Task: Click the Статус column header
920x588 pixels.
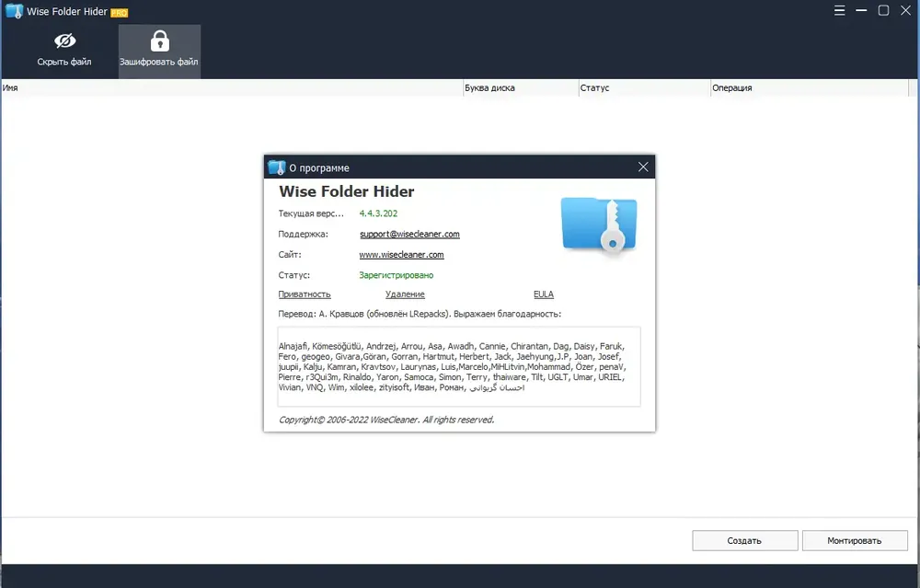Action: pos(644,88)
